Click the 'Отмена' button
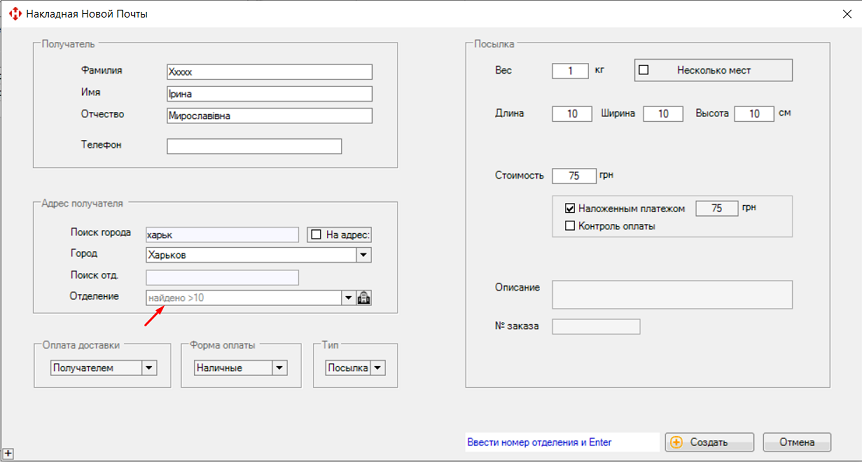Viewport: 862px width, 462px height. [x=797, y=442]
